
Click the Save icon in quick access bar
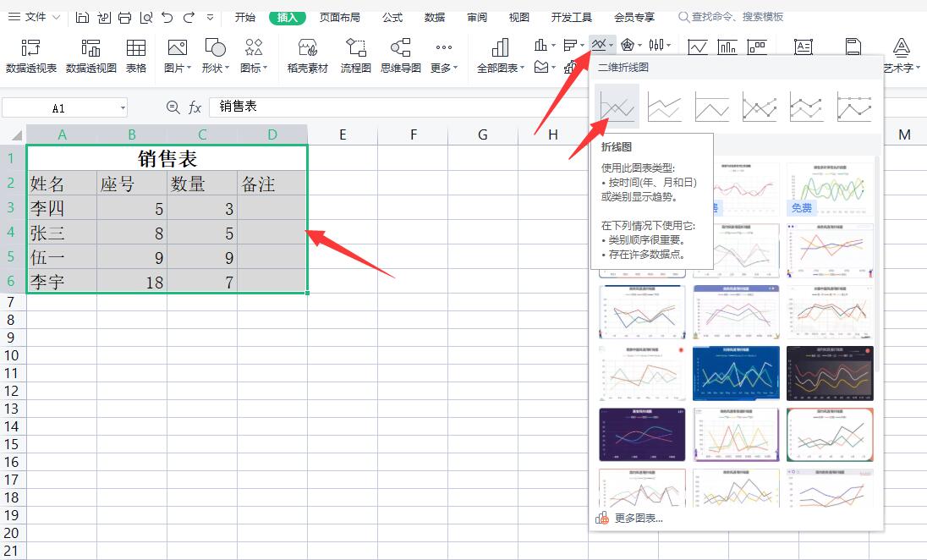83,18
